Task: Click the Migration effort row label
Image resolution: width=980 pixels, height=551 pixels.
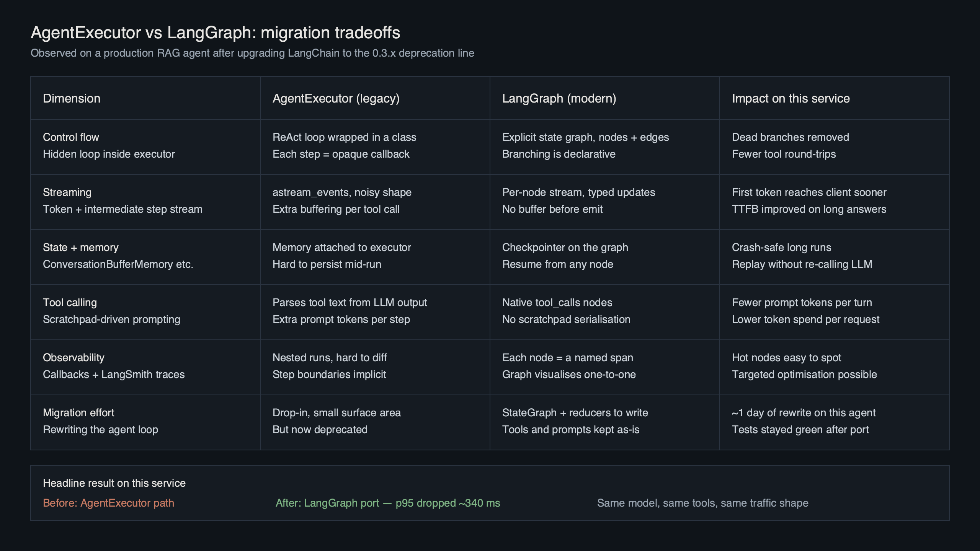Action: click(78, 413)
